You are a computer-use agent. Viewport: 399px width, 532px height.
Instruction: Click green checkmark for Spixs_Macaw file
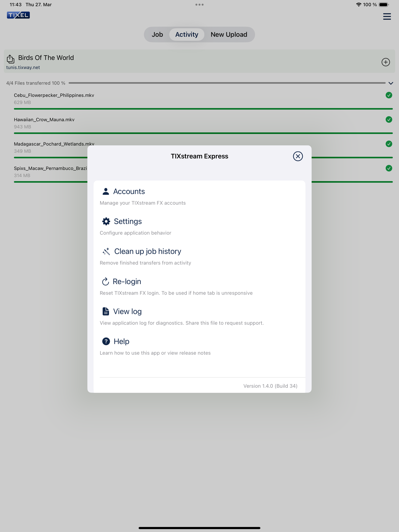tap(389, 168)
